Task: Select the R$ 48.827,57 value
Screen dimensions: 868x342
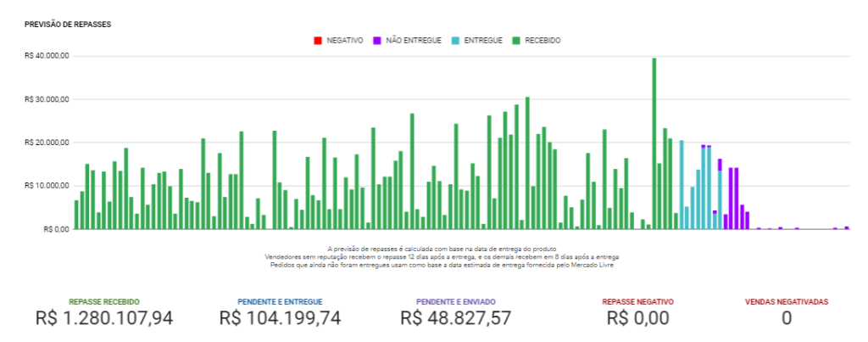Action: pos(456,318)
